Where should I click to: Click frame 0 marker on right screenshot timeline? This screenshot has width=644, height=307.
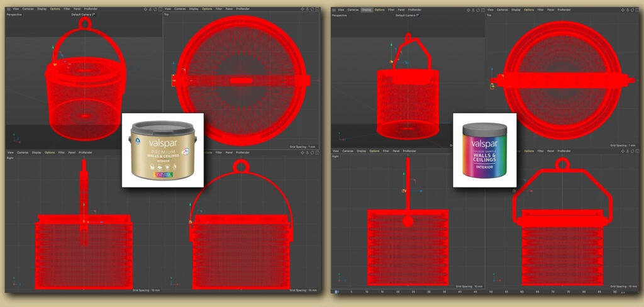[x=336, y=292]
